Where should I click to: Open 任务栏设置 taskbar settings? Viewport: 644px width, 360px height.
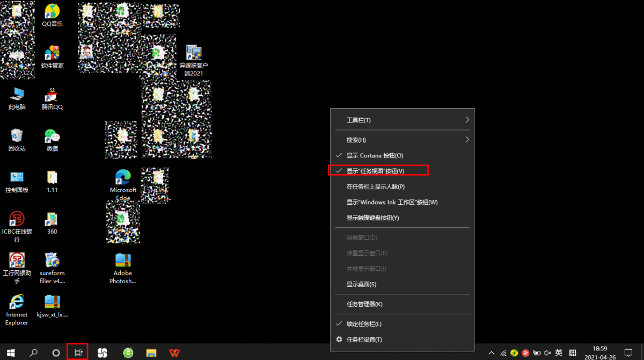364,340
